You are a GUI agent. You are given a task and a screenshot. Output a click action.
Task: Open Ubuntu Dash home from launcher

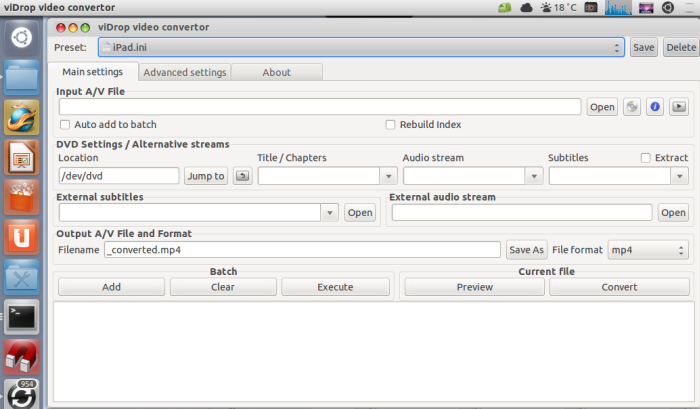point(21,38)
